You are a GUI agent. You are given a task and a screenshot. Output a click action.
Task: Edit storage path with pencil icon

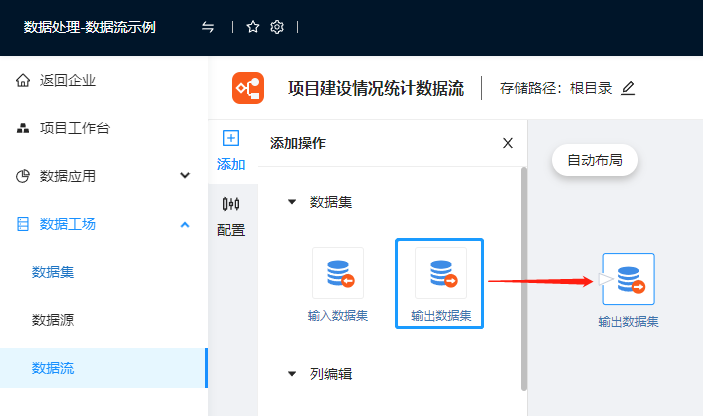click(628, 88)
